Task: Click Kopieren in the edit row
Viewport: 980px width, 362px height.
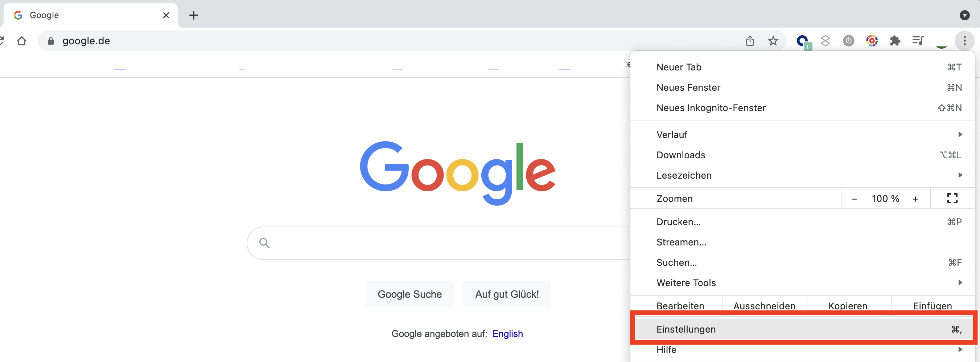Action: [x=848, y=306]
